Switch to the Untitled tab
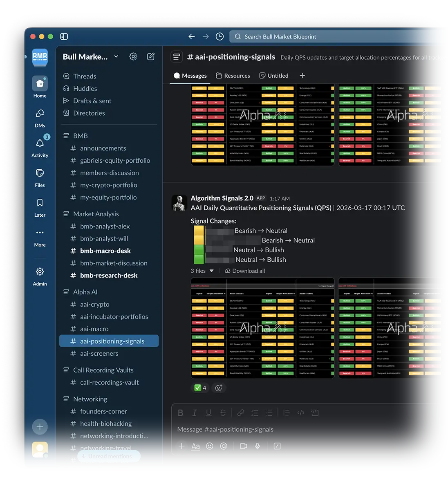This screenshot has height=489, width=448. (x=274, y=76)
